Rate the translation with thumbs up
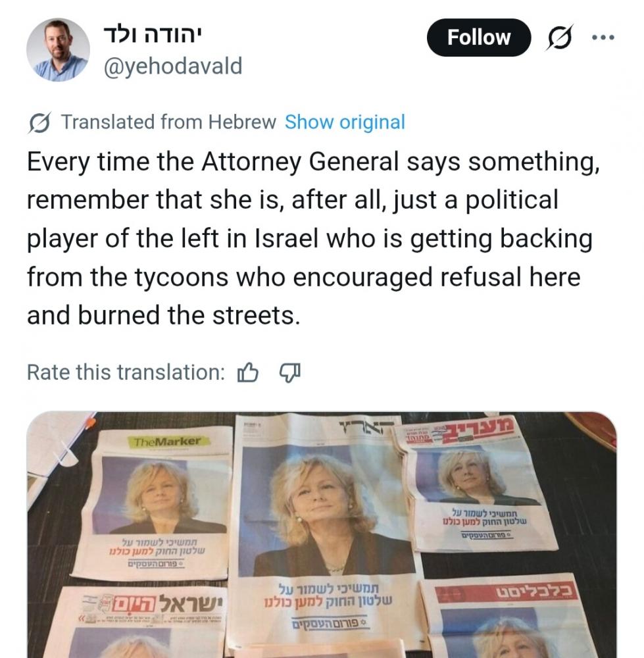 (247, 372)
